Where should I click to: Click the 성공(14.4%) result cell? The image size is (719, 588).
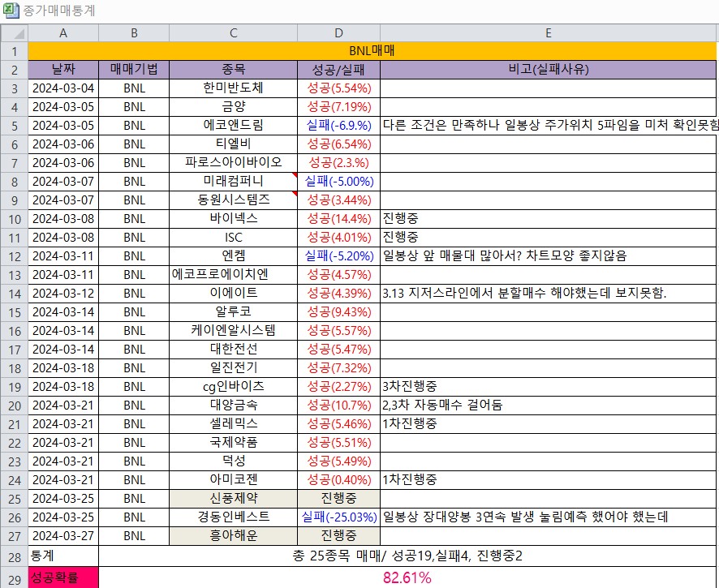339,219
